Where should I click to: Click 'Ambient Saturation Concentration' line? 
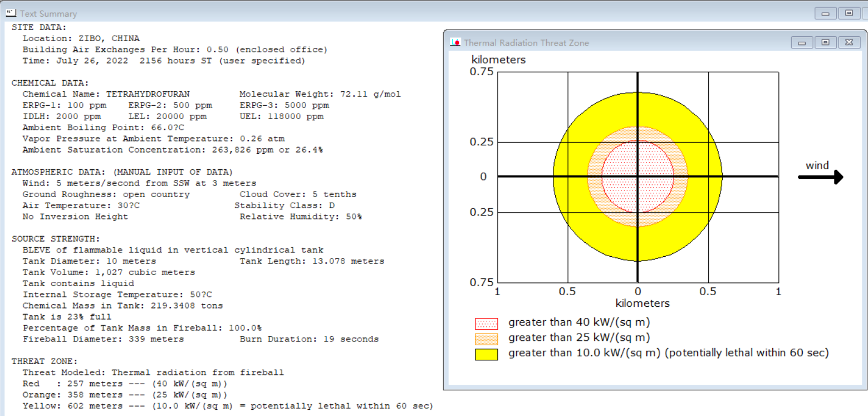click(173, 150)
